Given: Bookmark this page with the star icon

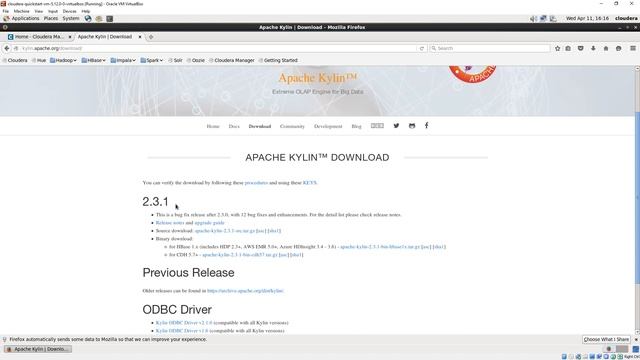Looking at the screenshot, I should [x=558, y=48].
